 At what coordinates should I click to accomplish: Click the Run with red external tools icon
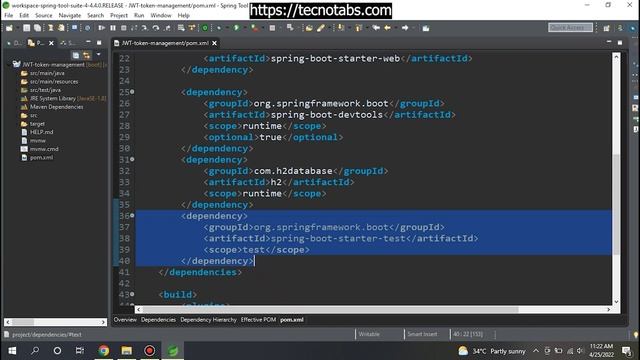tap(255, 28)
